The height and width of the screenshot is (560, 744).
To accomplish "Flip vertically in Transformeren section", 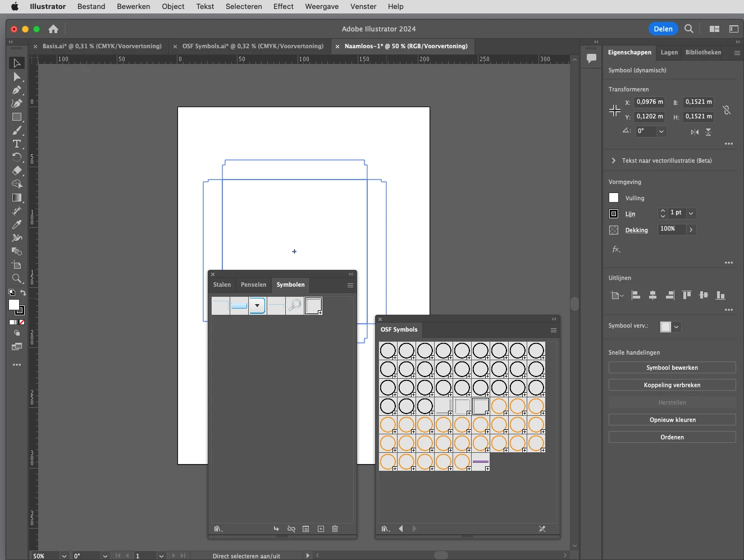I will tap(709, 132).
